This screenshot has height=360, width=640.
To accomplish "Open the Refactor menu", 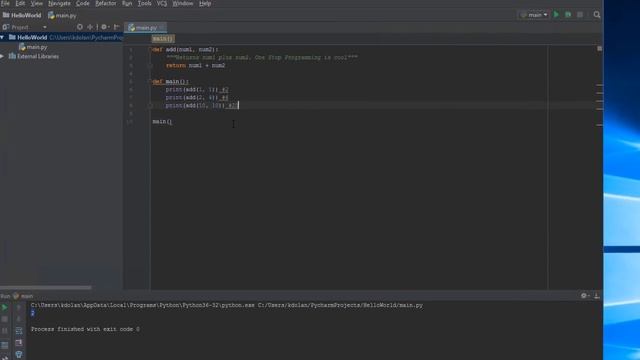I will point(105,3).
